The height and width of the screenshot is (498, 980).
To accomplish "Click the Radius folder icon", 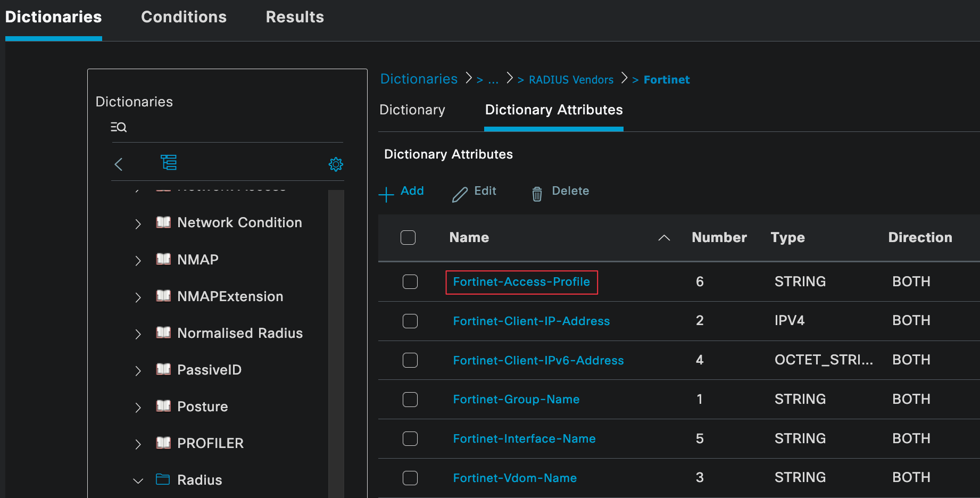I will [163, 480].
